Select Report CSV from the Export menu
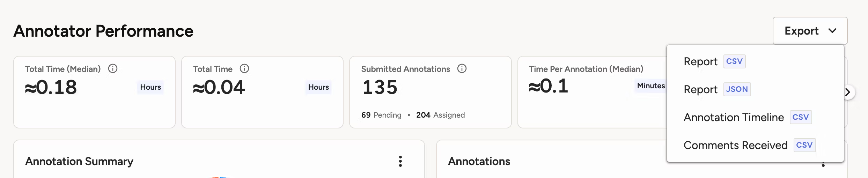The height and width of the screenshot is (178, 868). (714, 61)
